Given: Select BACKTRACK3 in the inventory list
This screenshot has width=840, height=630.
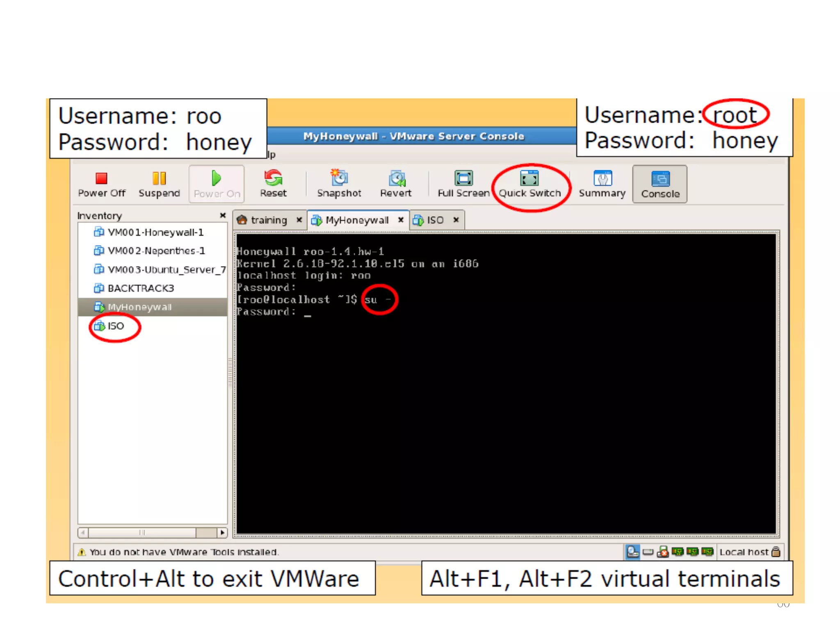Looking at the screenshot, I should tap(140, 288).
